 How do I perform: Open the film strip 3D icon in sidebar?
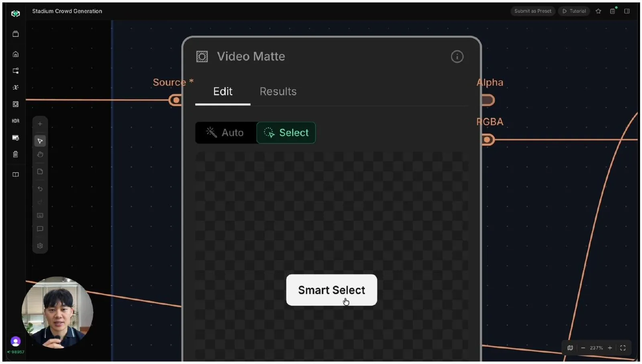(16, 138)
